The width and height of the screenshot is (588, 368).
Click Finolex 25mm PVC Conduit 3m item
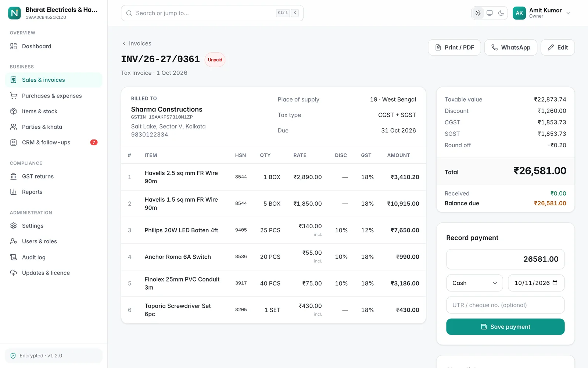coord(182,283)
